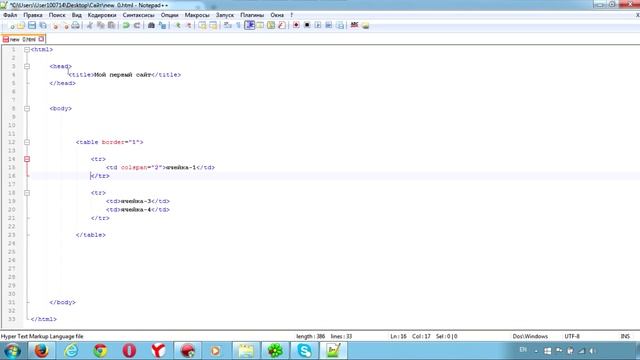
Task: Open the Поиск menu
Action: (57, 15)
